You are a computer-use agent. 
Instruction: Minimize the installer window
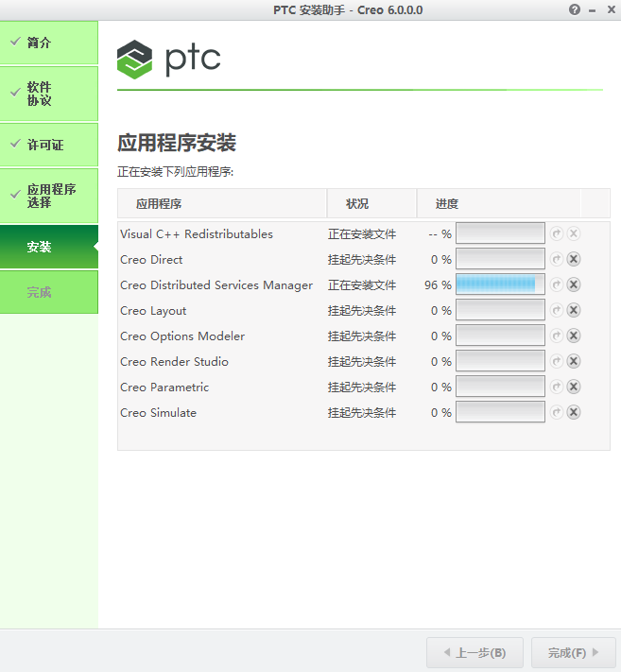(593, 10)
